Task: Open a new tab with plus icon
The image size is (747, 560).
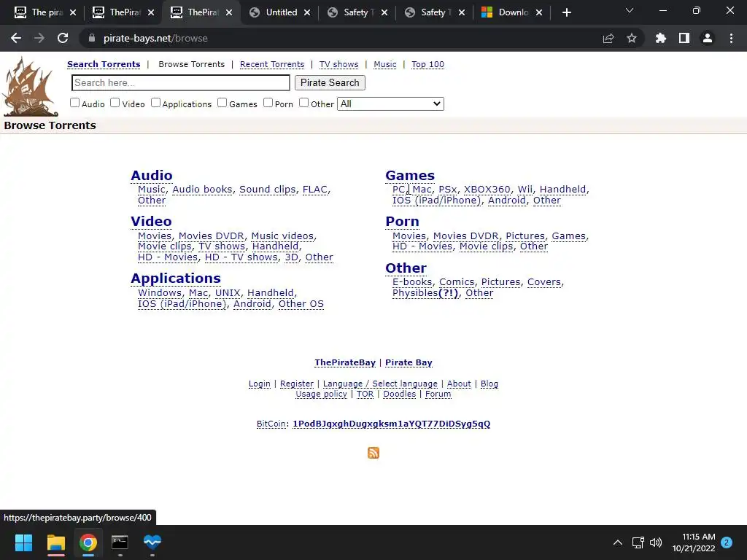Action: [566, 12]
